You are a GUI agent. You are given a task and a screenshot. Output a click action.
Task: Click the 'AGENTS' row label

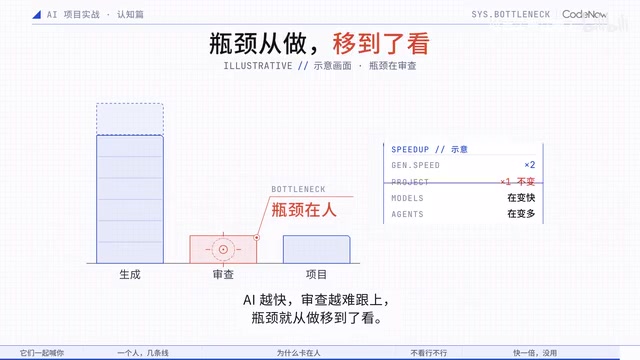407,214
